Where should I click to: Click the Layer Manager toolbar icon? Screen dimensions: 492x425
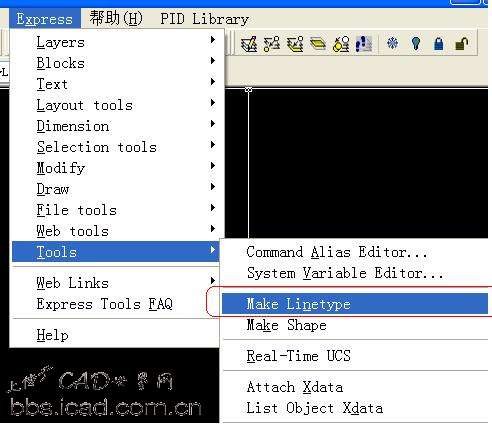pyautogui.click(x=249, y=44)
